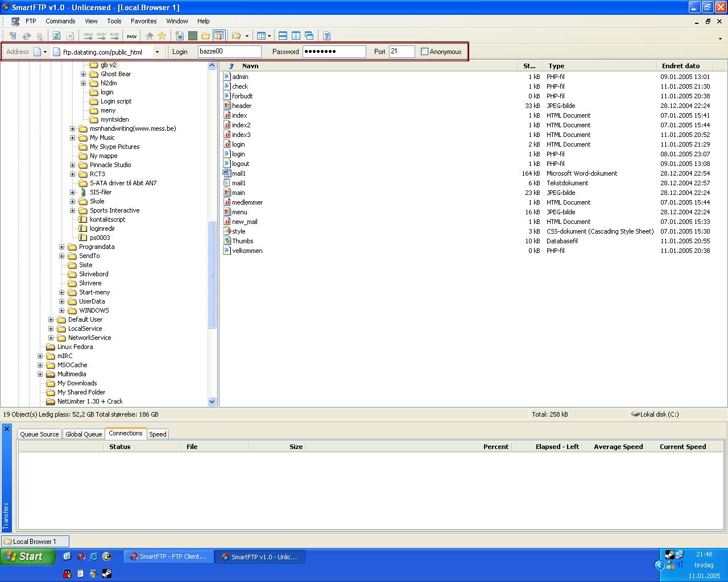The image size is (728, 582).
Task: Expand the Ghost Bear folder
Action: (83, 74)
